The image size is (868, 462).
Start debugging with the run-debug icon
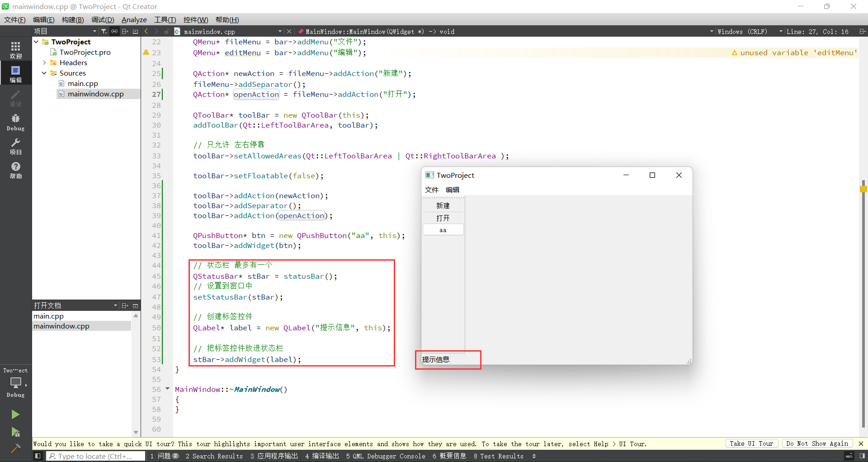pos(15,432)
